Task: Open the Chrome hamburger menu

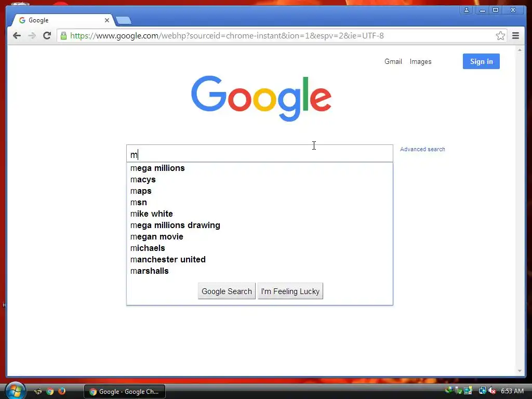Action: click(515, 36)
